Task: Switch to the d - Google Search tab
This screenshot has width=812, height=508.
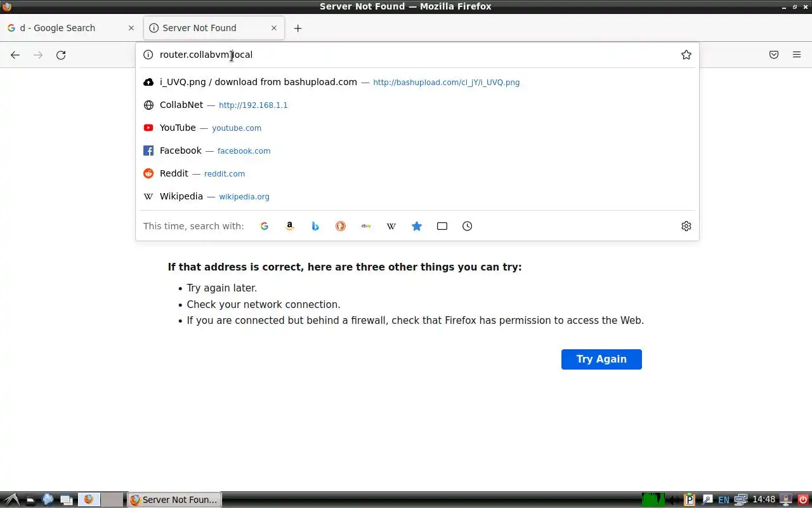Action: point(70,28)
